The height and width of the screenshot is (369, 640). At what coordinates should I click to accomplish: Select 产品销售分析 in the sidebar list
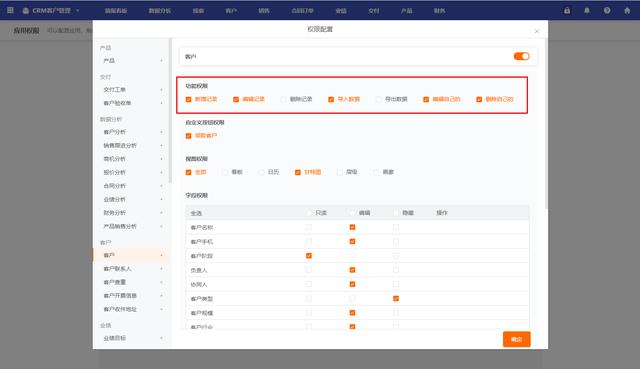click(x=120, y=227)
